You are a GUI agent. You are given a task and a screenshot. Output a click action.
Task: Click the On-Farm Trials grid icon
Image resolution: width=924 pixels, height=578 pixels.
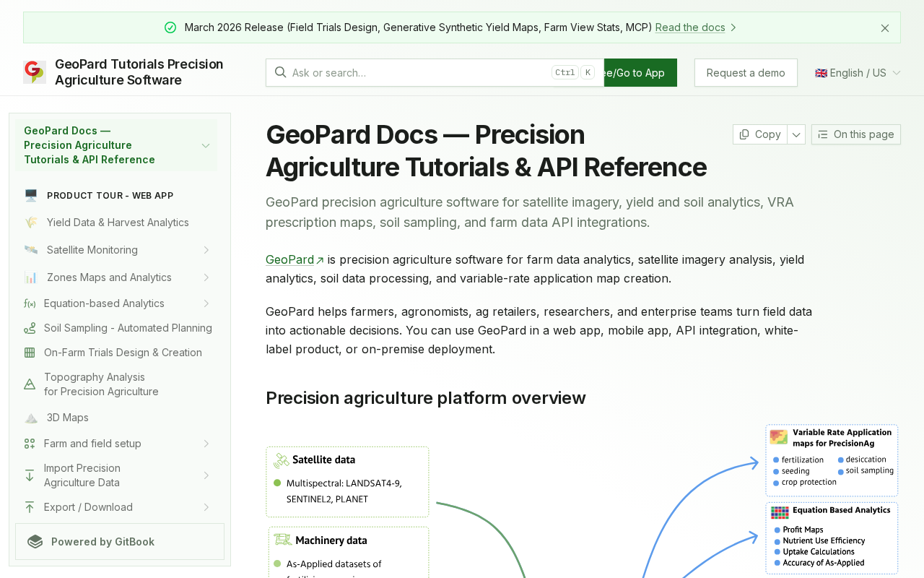pyautogui.click(x=30, y=353)
